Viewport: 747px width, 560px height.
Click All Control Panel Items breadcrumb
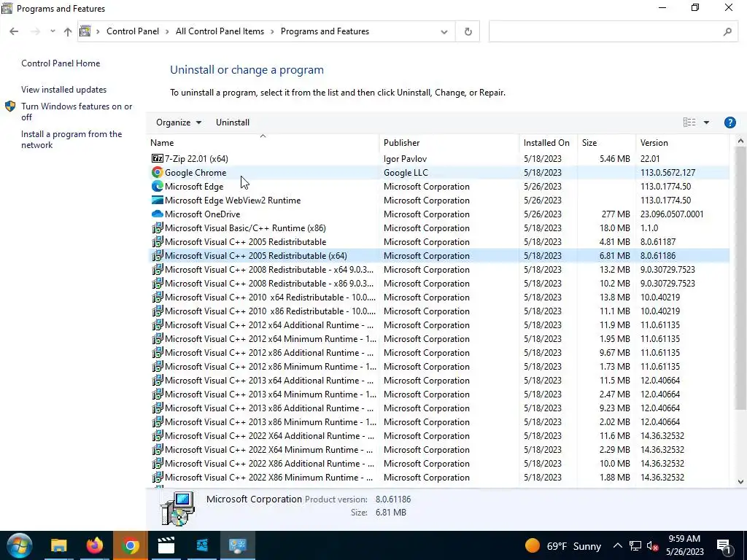coord(220,31)
